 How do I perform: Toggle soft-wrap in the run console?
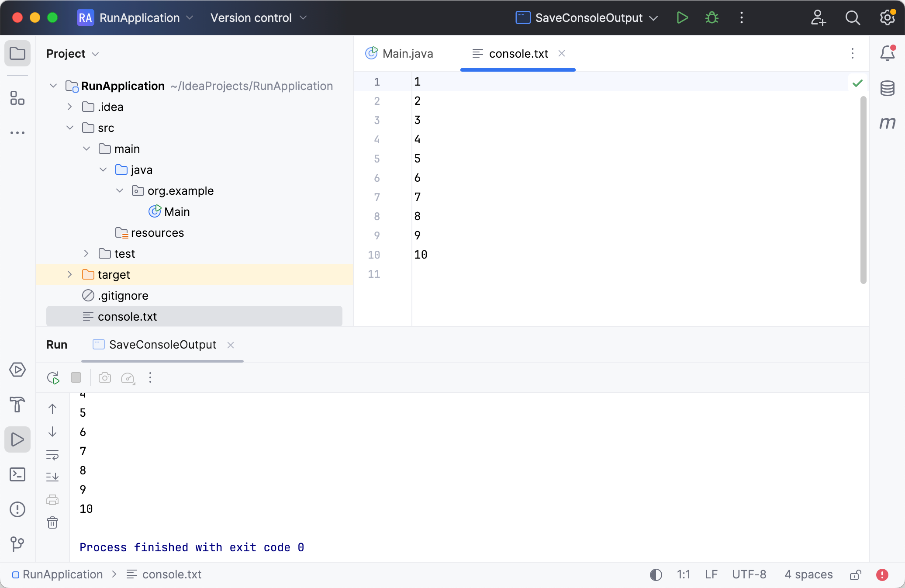(52, 455)
